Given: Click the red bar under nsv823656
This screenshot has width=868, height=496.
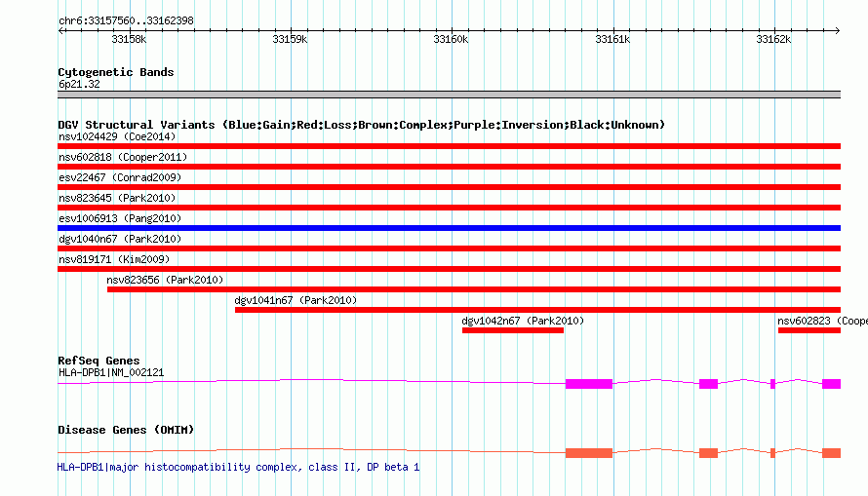Looking at the screenshot, I should tap(474, 289).
